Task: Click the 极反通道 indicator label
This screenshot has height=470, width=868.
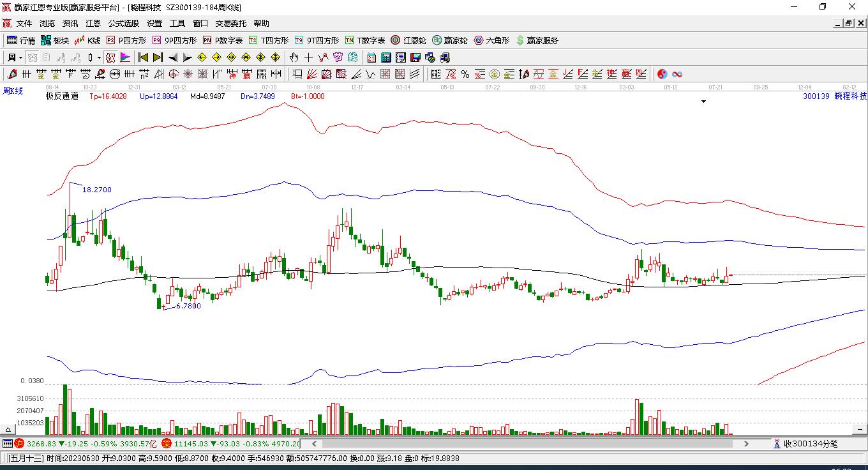Action: 62,96
